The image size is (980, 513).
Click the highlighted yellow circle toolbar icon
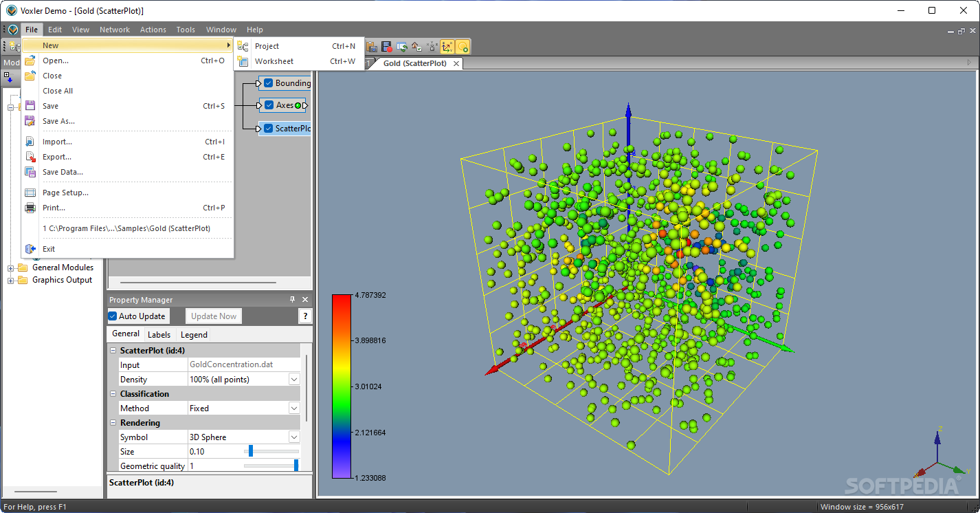[x=463, y=46]
